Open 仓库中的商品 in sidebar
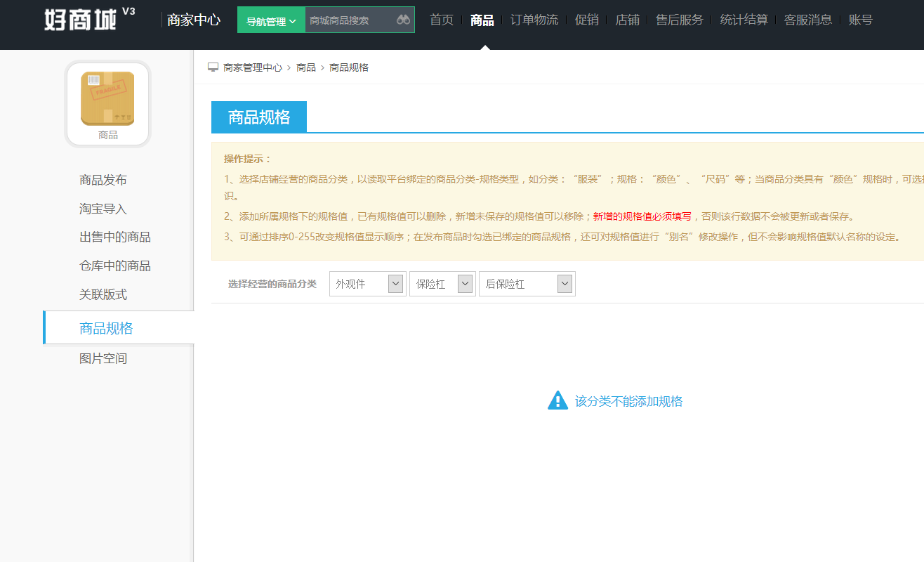 (x=115, y=266)
